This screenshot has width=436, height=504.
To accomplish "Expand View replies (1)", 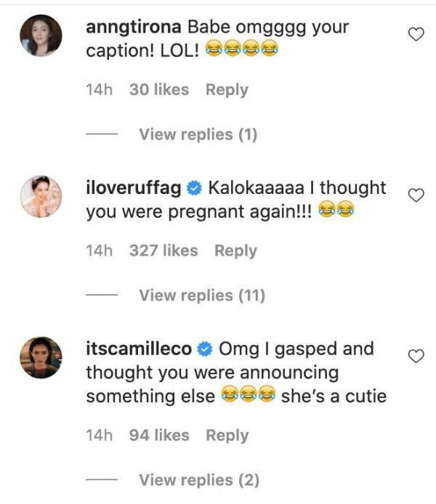I will tap(198, 134).
